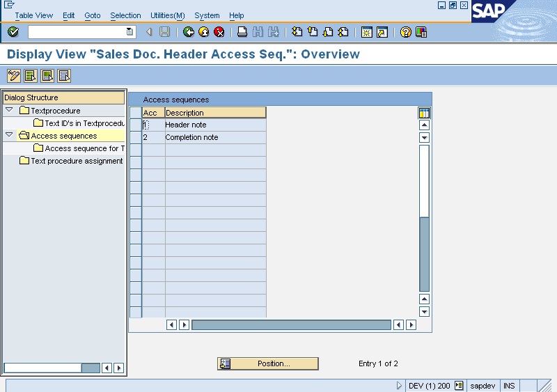Click Dialog Structure scroll-left arrow

(x=107, y=368)
